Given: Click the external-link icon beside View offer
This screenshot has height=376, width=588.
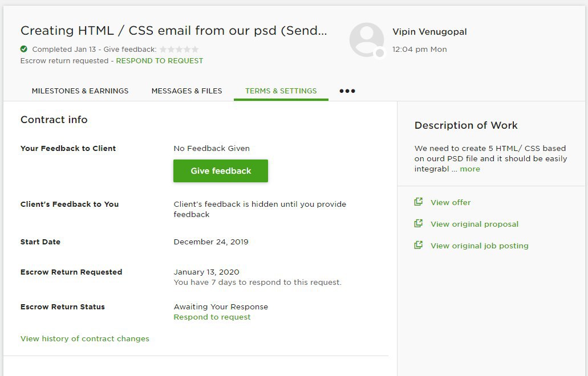Looking at the screenshot, I should 418,202.
